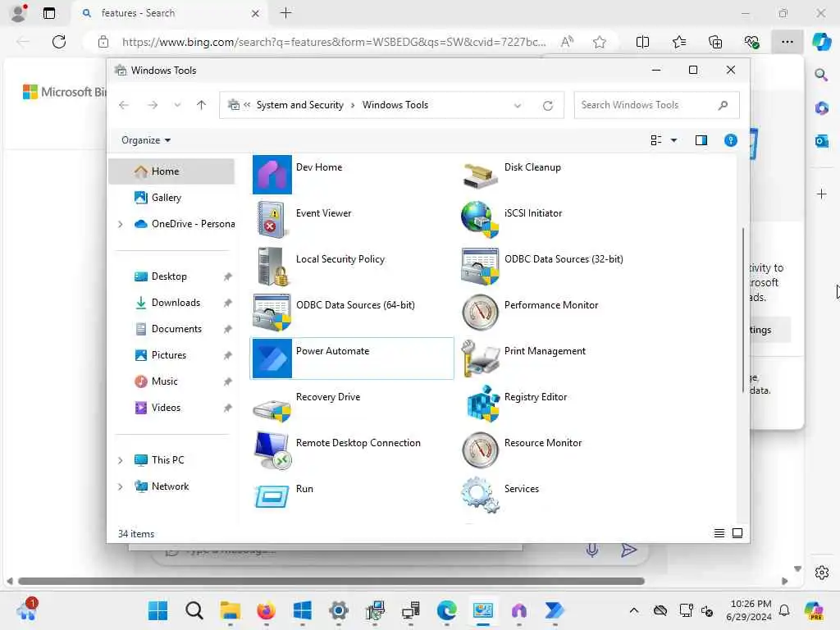This screenshot has height=630, width=840.
Task: Switch to details view in status bar
Action: (x=719, y=533)
